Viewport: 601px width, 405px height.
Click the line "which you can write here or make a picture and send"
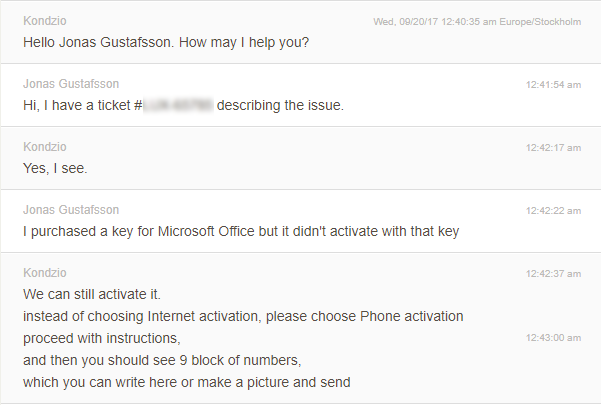186,382
